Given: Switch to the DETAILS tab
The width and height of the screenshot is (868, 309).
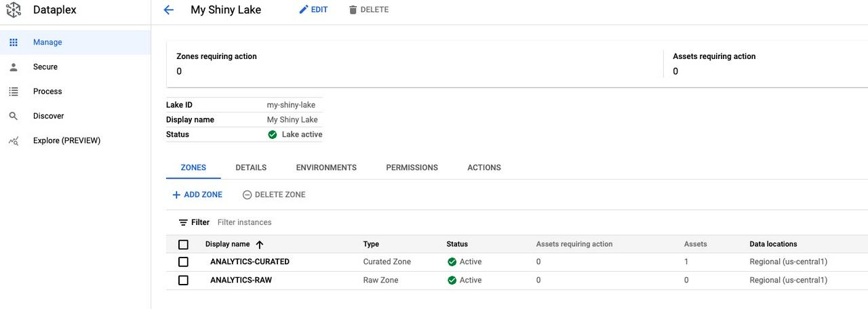Looking at the screenshot, I should click(x=251, y=167).
